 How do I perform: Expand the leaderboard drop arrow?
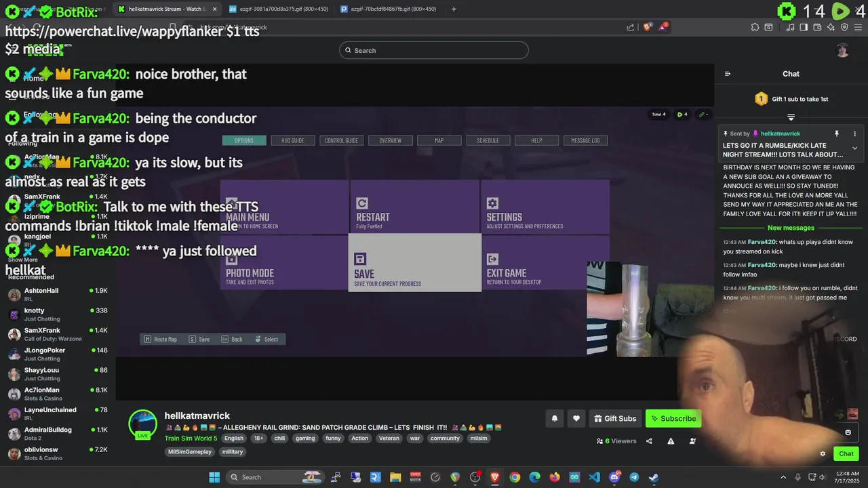(x=791, y=117)
